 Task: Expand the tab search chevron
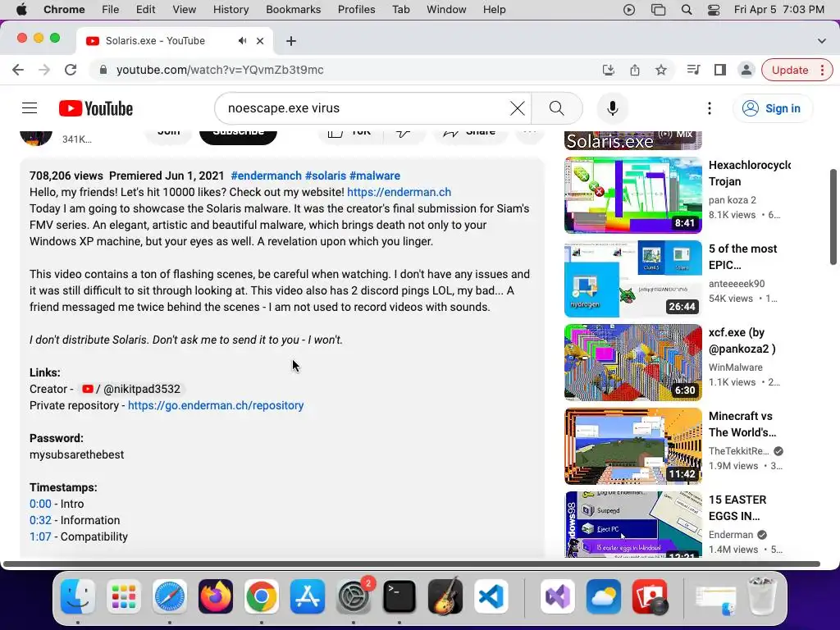(x=822, y=41)
